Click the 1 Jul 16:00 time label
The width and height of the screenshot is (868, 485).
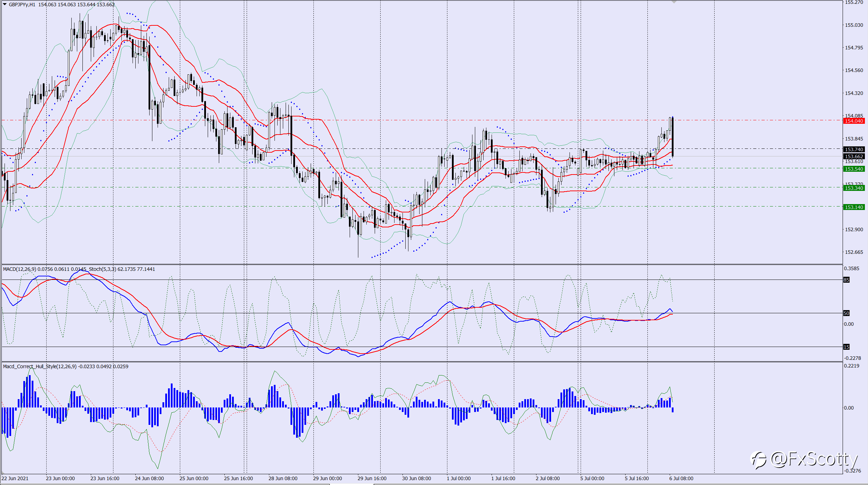[503, 478]
